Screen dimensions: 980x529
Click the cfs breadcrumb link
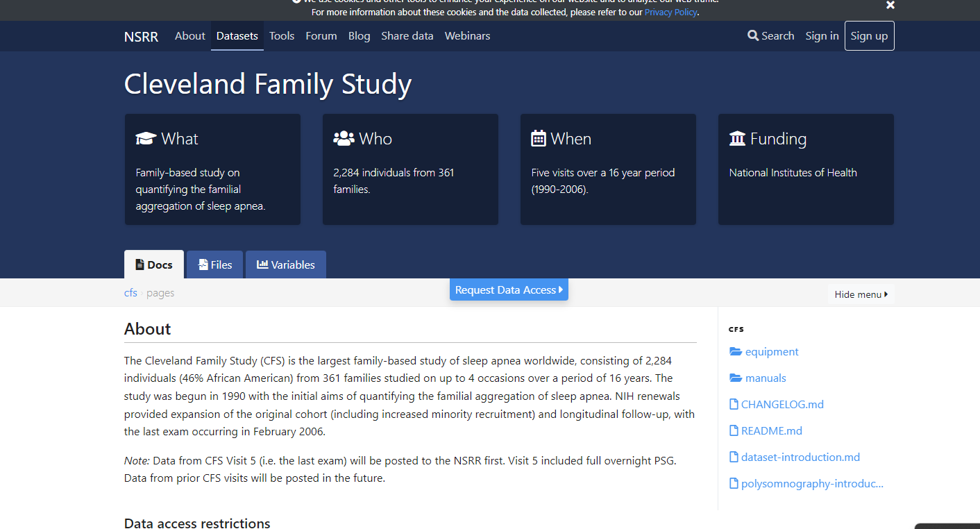(130, 293)
